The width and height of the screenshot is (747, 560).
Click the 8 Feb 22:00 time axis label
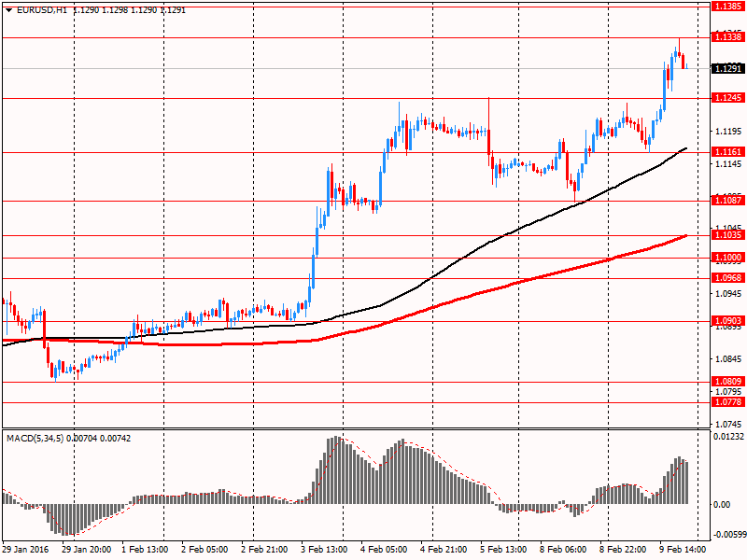pyautogui.click(x=623, y=549)
